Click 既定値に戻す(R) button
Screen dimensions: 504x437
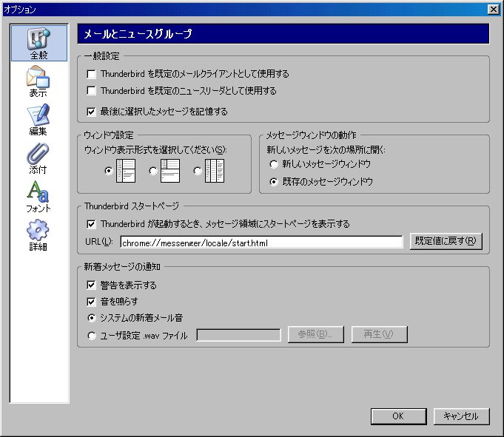point(446,241)
